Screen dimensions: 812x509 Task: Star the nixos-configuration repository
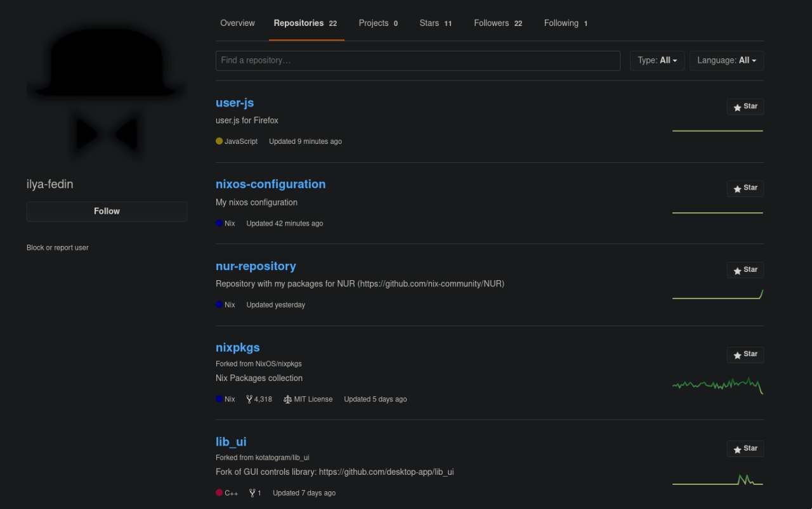coord(745,188)
